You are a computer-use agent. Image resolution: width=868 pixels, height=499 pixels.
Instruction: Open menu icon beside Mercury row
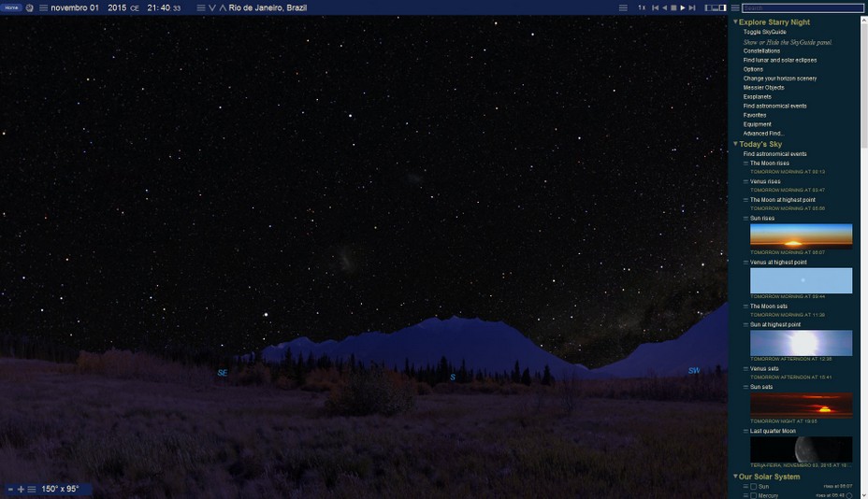745,495
